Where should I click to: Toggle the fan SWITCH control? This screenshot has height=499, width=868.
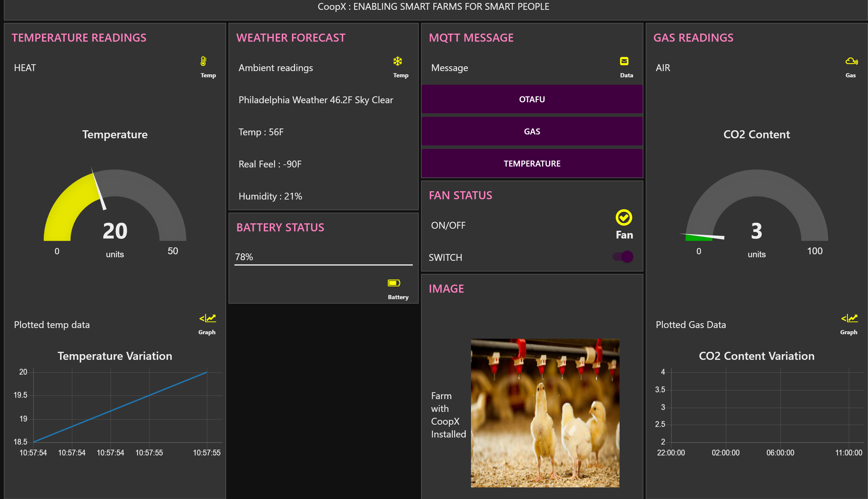click(623, 257)
